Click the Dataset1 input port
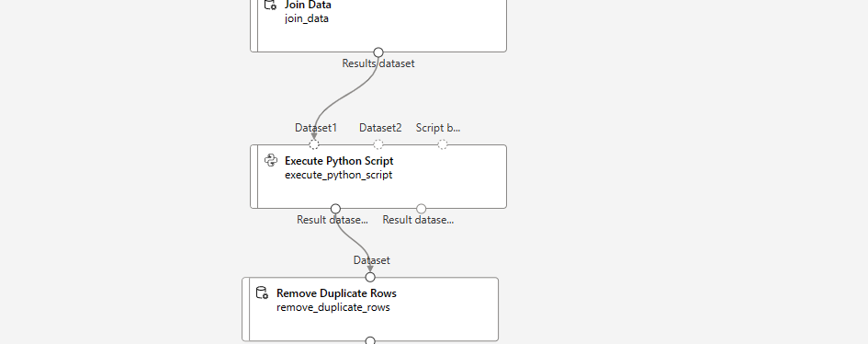The image size is (868, 344). click(x=314, y=144)
